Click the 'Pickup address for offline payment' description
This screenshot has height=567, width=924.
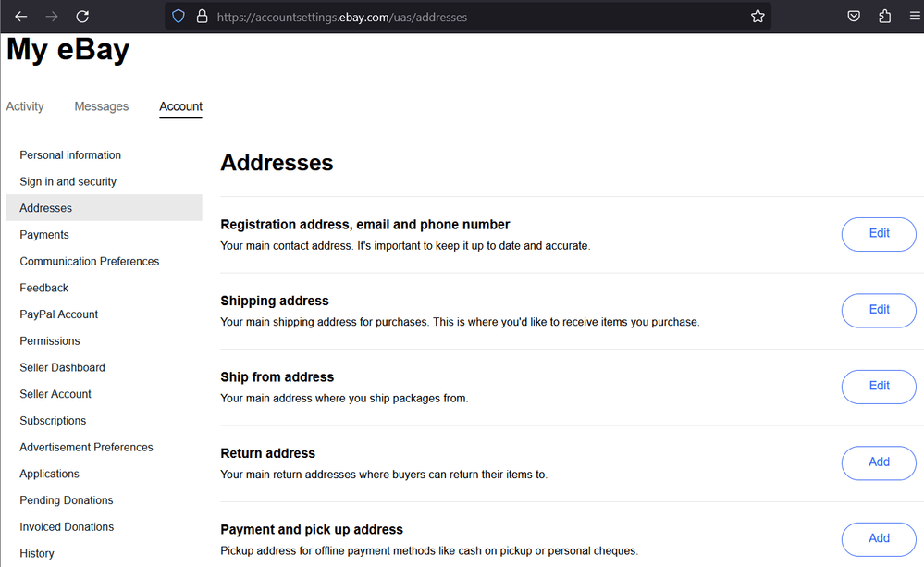click(x=429, y=550)
